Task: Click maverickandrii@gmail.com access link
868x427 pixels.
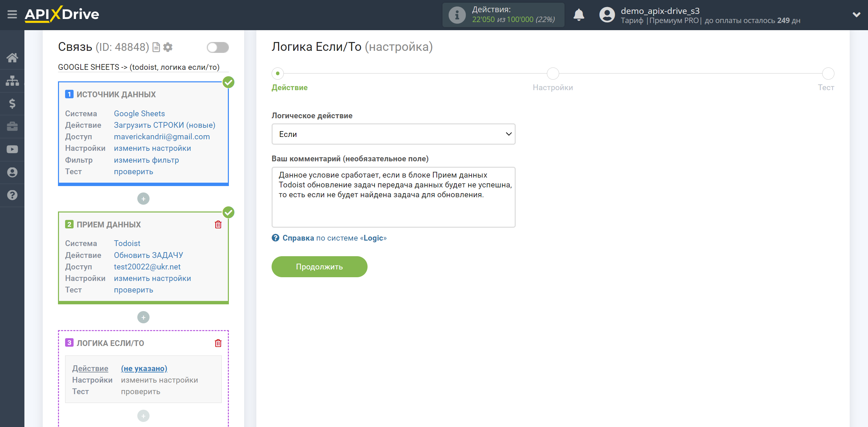Action: (x=162, y=137)
